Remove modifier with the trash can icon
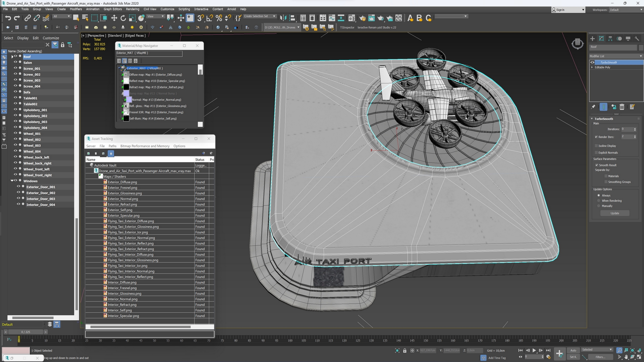This screenshot has width=644, height=362. pyautogui.click(x=622, y=107)
